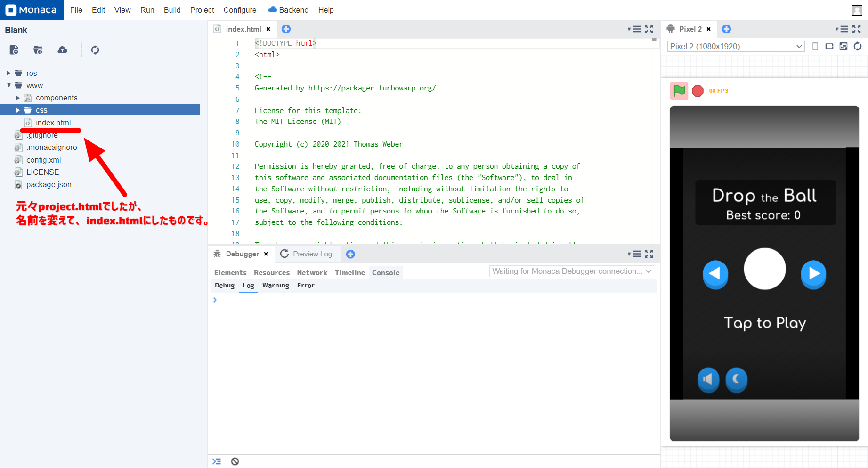
Task: Tap the Tap to Play text
Action: (764, 323)
